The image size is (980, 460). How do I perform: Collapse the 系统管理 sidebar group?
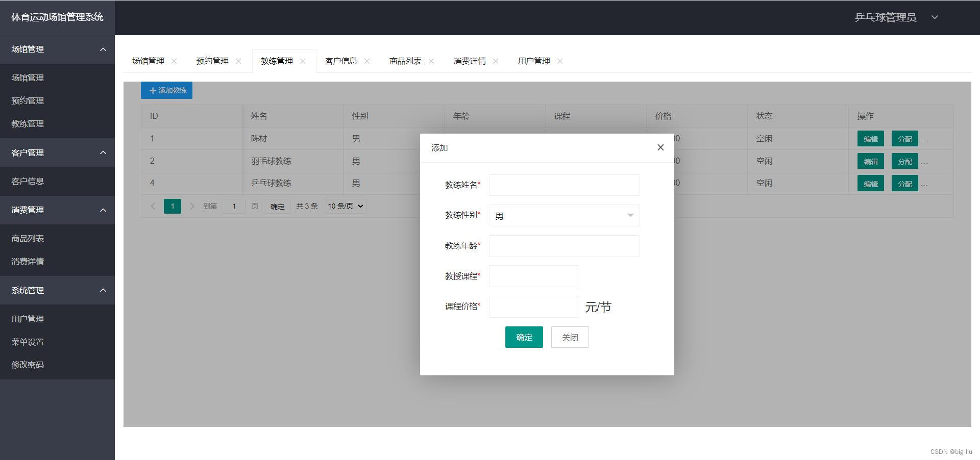point(103,290)
